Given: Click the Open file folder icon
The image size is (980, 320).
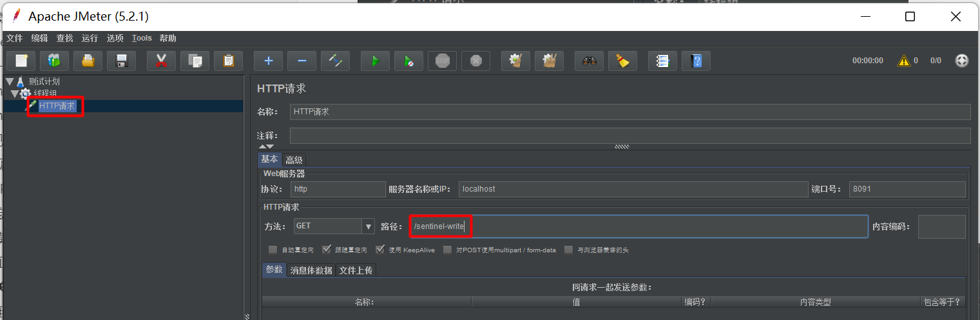Looking at the screenshot, I should [88, 61].
